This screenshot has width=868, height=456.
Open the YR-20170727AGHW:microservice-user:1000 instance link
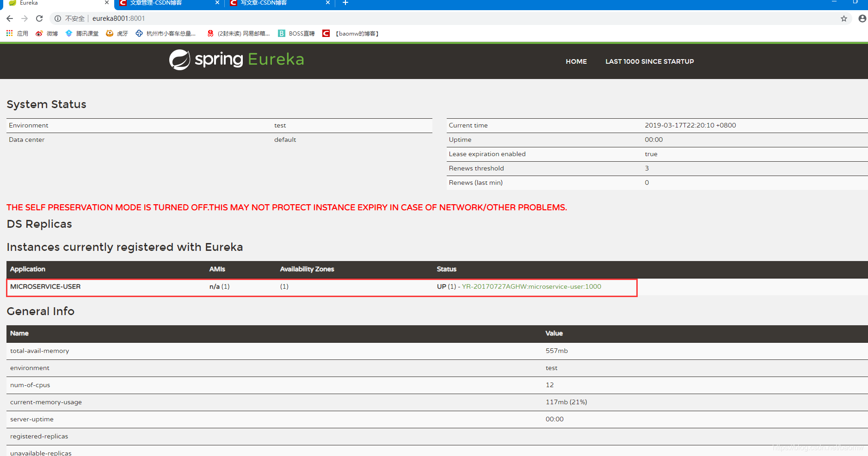[x=531, y=286]
